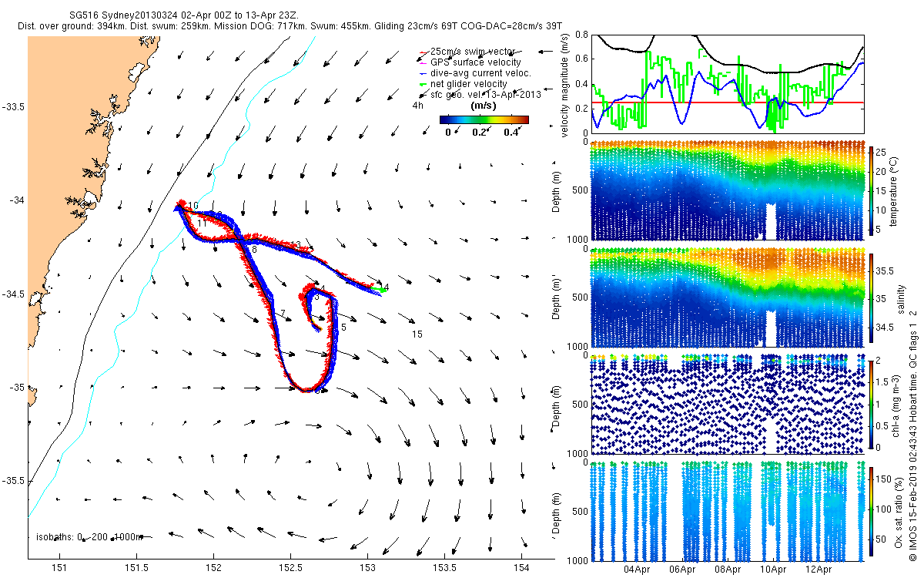Click the '154' longitude tick label
924x578 pixels.
point(521,569)
